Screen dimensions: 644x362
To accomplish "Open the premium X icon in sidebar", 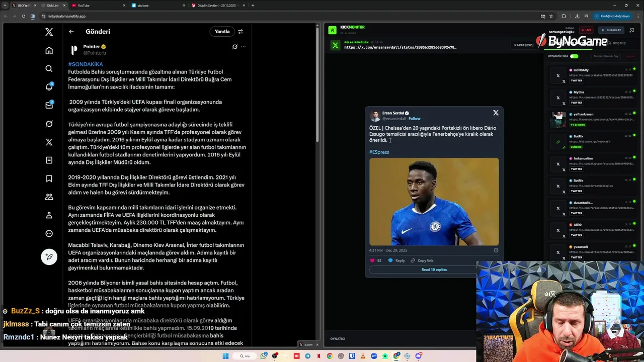I will [x=49, y=142].
